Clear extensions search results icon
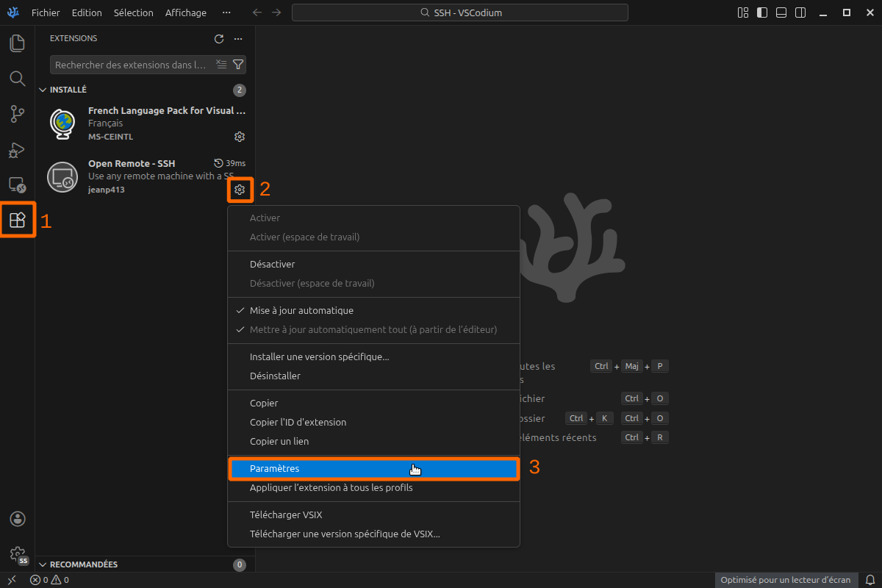The height and width of the screenshot is (588, 882). (x=221, y=65)
